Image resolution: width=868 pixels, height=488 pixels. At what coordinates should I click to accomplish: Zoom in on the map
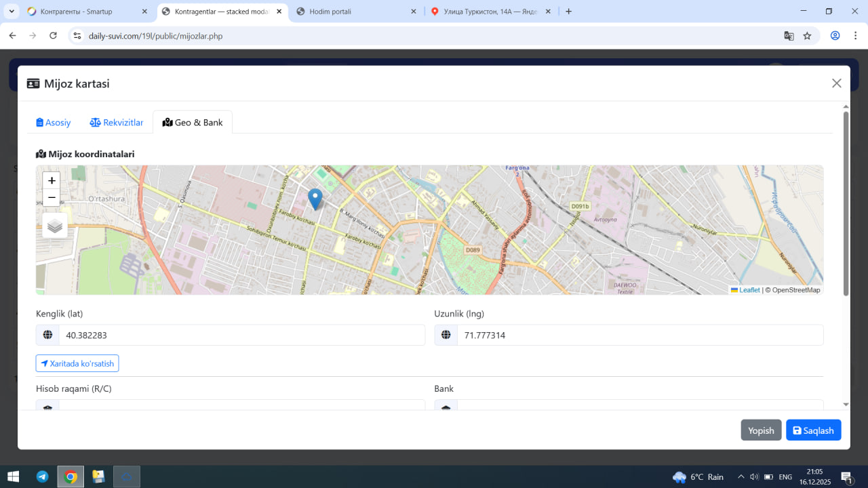tap(52, 180)
